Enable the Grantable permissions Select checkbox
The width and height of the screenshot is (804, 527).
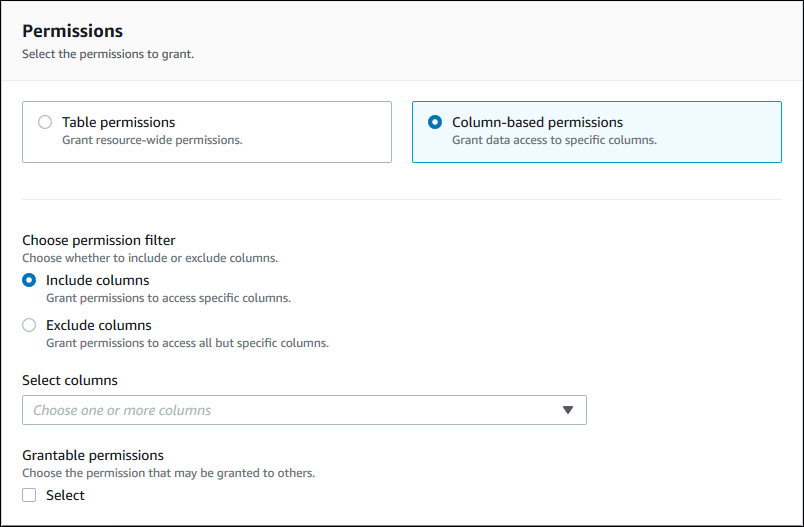pyautogui.click(x=29, y=495)
